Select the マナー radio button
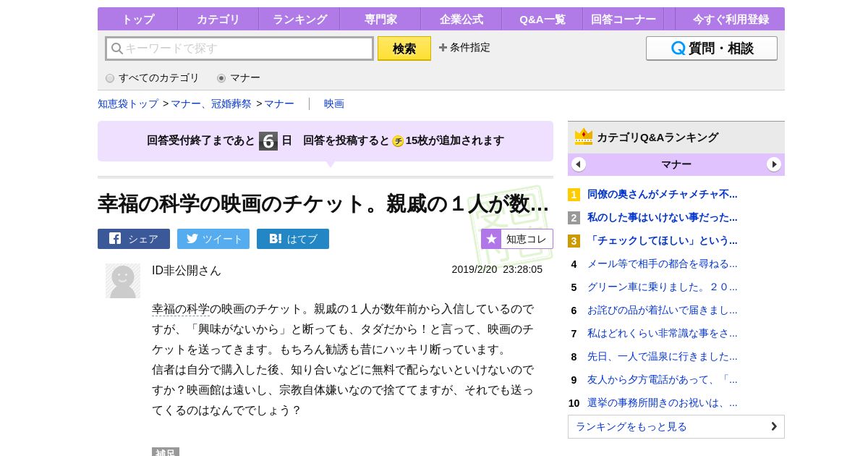 [x=221, y=78]
